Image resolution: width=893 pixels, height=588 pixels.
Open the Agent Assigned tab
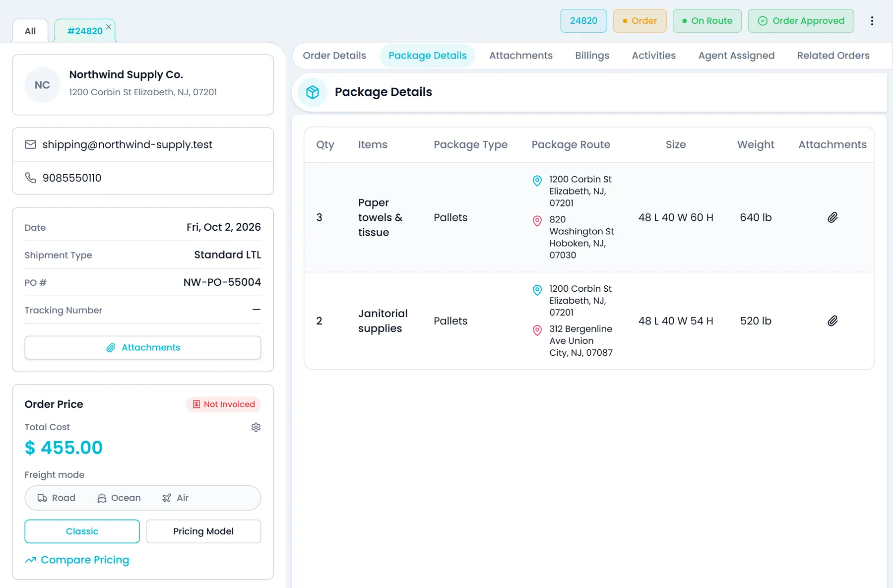(736, 56)
